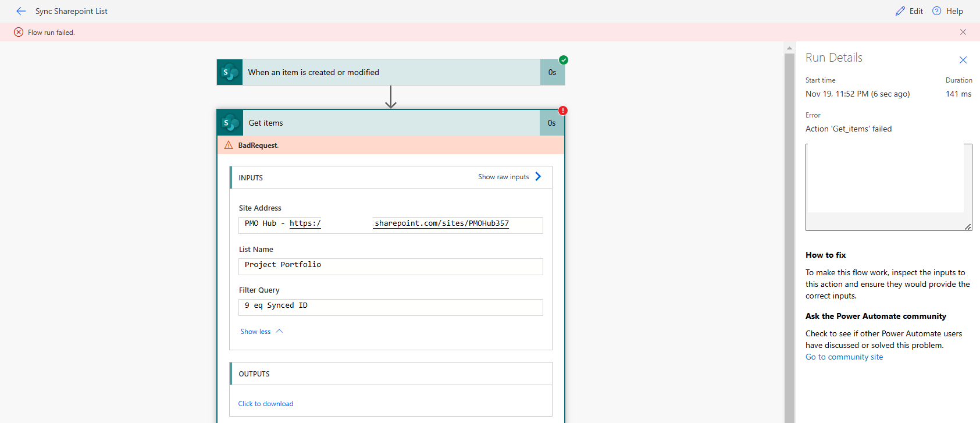Open Help via the question mark icon
The width and height of the screenshot is (980, 423).
tap(936, 11)
